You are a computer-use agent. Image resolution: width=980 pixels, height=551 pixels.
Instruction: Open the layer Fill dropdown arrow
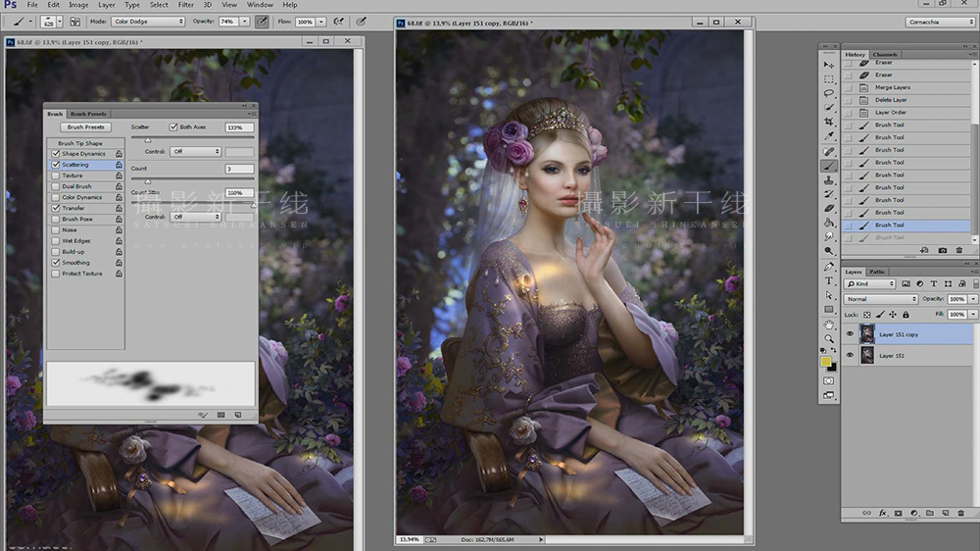973,315
